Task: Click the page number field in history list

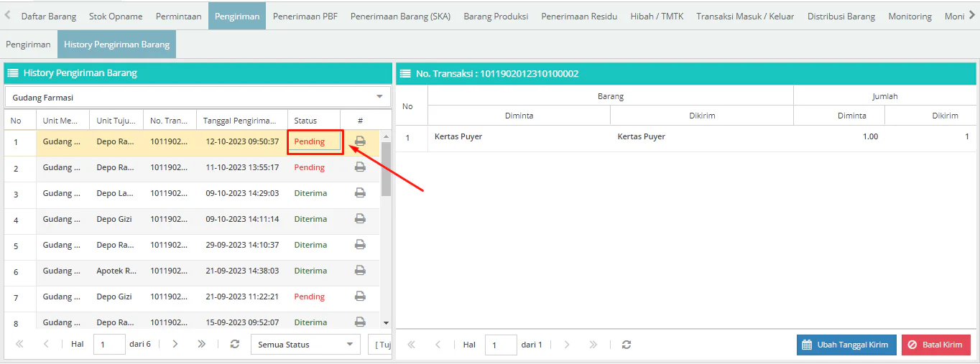Action: pyautogui.click(x=109, y=345)
